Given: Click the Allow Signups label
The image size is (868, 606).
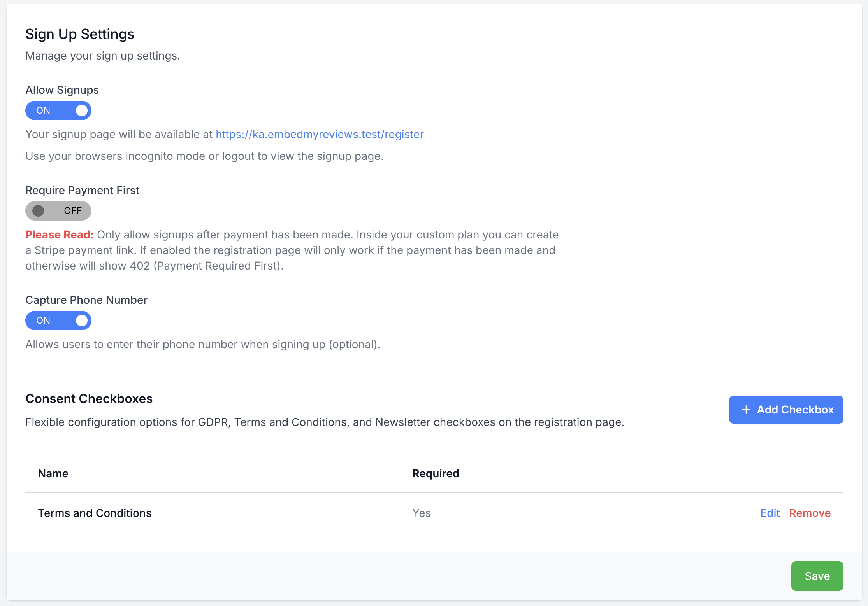Looking at the screenshot, I should pos(62,90).
